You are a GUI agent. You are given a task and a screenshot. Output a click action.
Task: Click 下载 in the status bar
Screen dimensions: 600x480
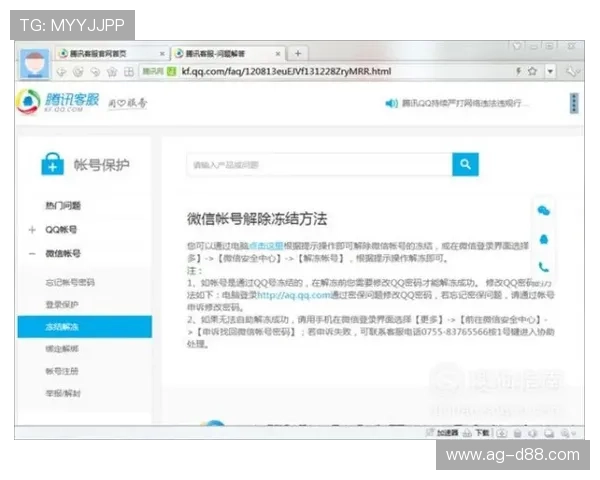pyautogui.click(x=482, y=433)
